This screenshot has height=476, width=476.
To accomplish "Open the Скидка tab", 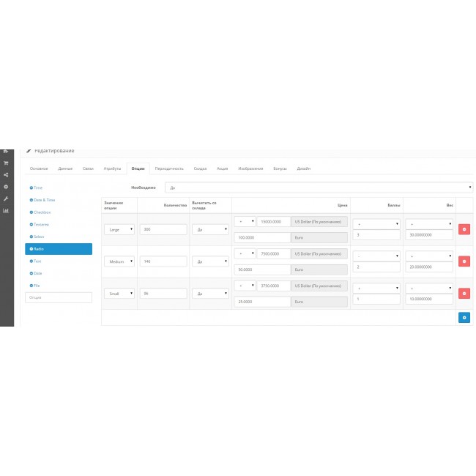I will [200, 168].
